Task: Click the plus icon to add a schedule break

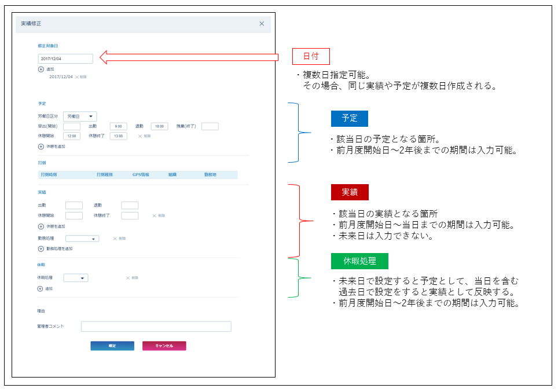Action: (x=41, y=146)
